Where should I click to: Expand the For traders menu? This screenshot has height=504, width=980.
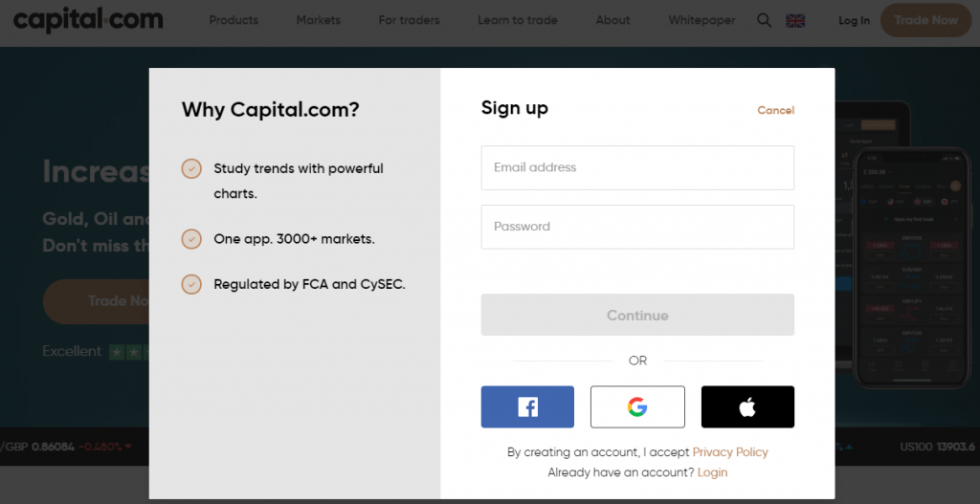click(x=409, y=20)
